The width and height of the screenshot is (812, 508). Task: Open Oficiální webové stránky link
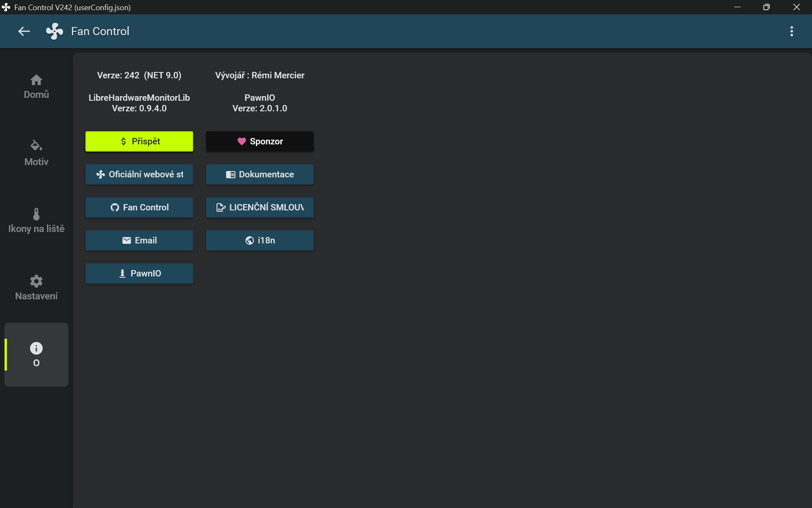tap(139, 174)
